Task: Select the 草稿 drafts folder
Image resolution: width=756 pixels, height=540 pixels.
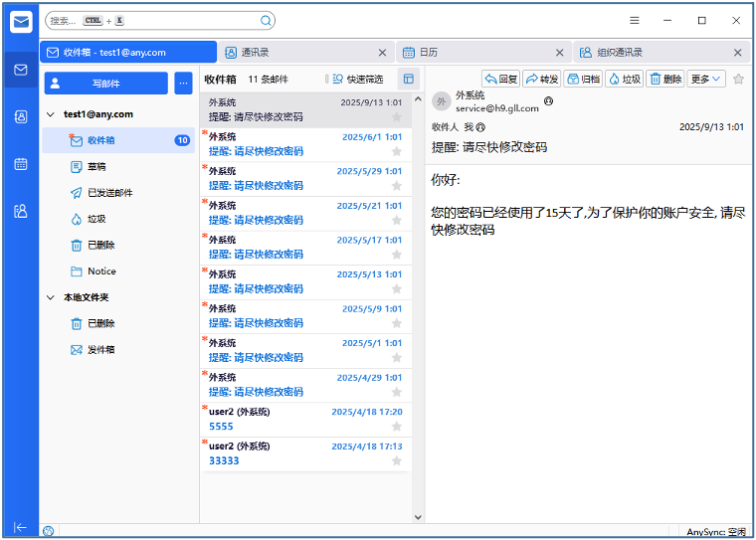Action: (96, 167)
